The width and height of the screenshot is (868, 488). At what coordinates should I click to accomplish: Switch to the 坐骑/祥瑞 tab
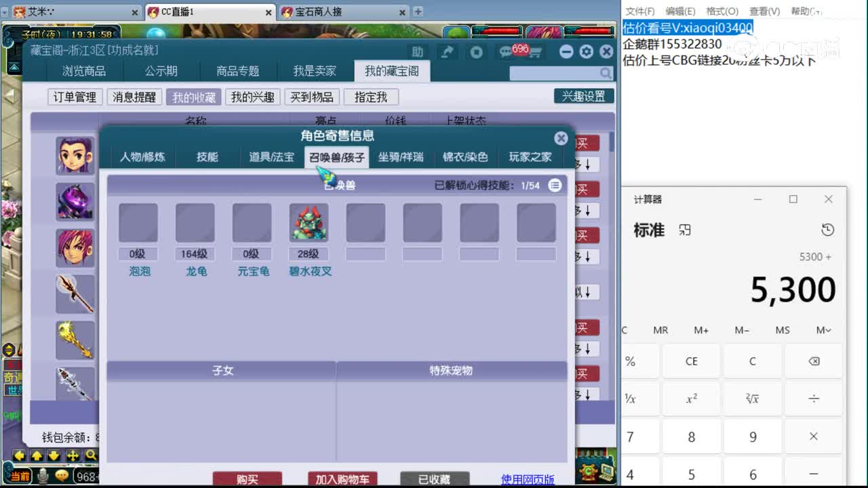pyautogui.click(x=401, y=157)
